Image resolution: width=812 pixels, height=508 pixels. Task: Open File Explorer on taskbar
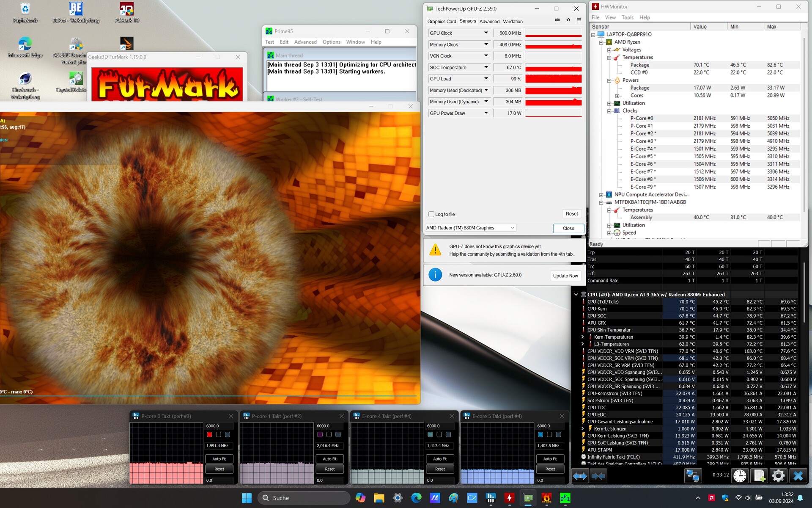click(379, 498)
